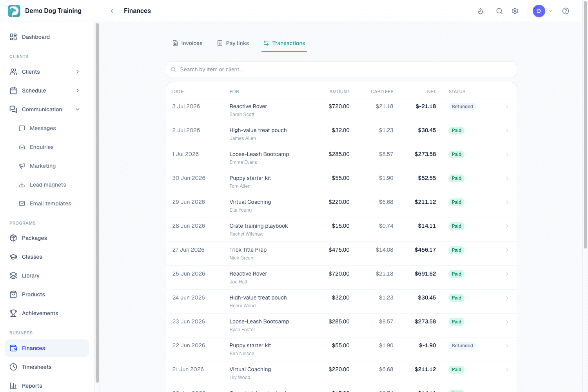Open James Allen treat pouch transaction chevron
The width and height of the screenshot is (588, 392).
[507, 131]
